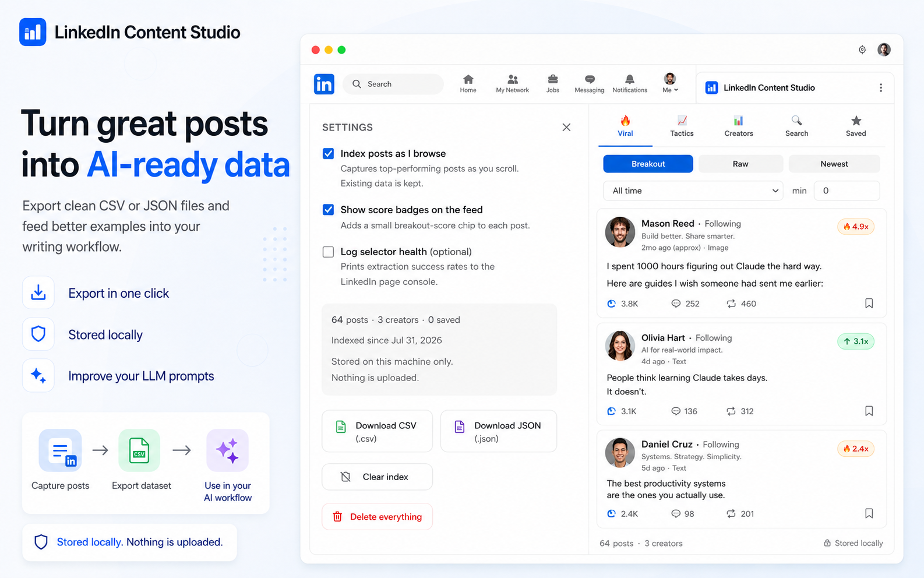
Task: Click Download JSON button
Action: point(499,431)
